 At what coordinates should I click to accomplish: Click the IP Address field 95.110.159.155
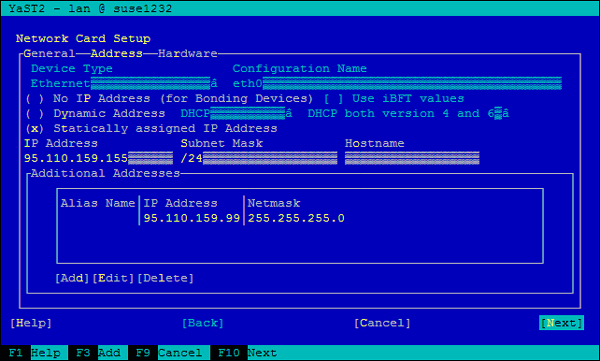click(98, 158)
